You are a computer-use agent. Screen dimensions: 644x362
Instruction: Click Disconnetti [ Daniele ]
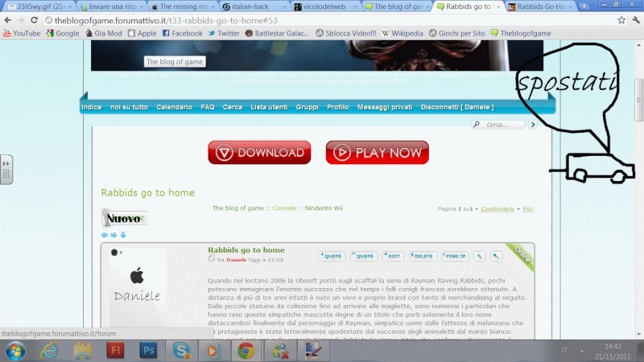457,107
